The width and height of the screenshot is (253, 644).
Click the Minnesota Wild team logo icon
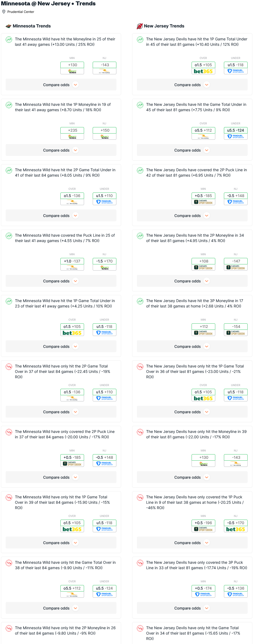point(8,26)
